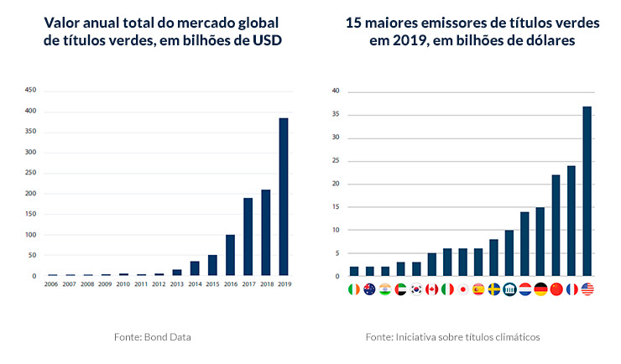Click the Spain flag icon

(x=478, y=289)
